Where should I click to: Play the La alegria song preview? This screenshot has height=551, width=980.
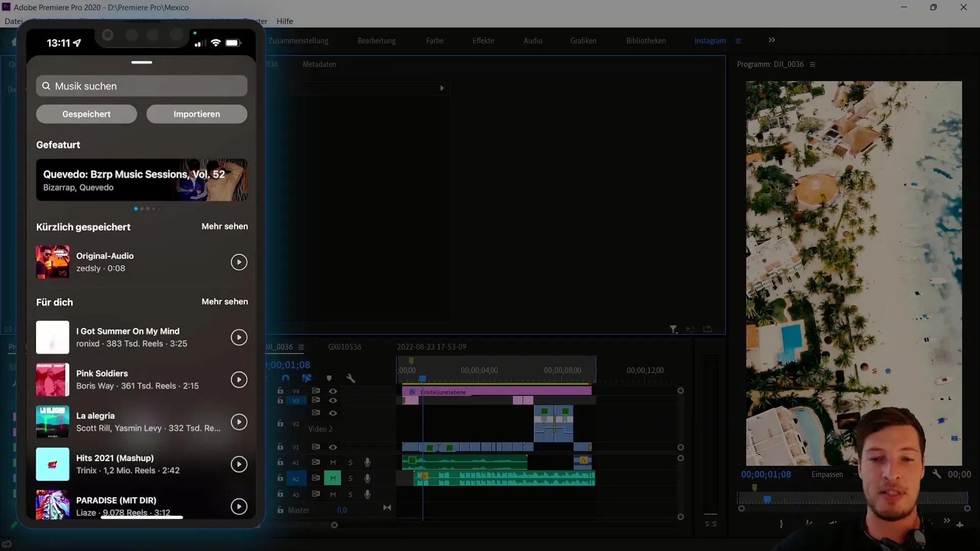click(239, 422)
